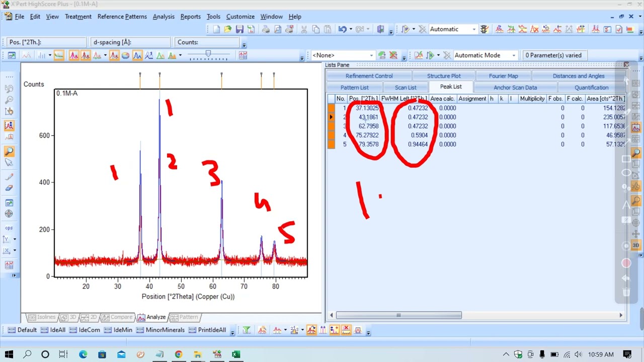
Task: Expand the position readout toolbar overflow arrow
Action: click(x=244, y=44)
